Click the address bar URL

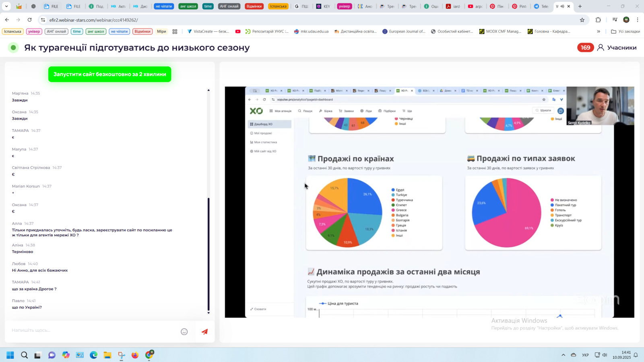click(93, 20)
